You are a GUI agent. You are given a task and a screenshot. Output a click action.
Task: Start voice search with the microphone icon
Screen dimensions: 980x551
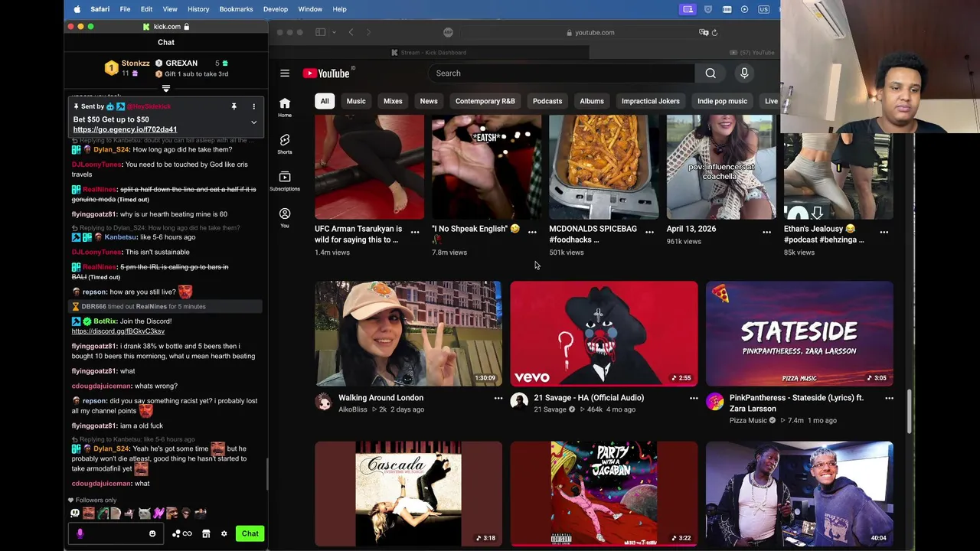pyautogui.click(x=744, y=73)
